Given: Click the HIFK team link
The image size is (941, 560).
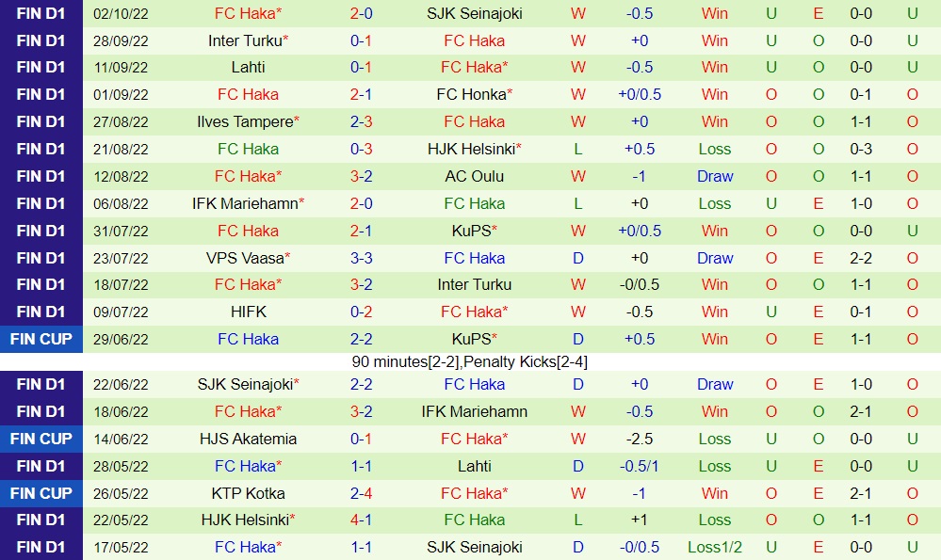Looking at the screenshot, I should [x=248, y=312].
